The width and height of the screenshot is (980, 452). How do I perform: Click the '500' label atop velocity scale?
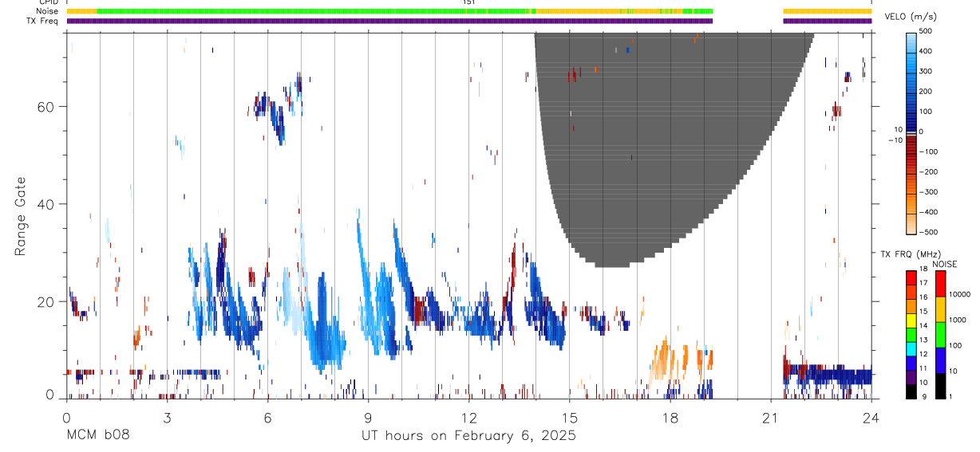(x=926, y=30)
